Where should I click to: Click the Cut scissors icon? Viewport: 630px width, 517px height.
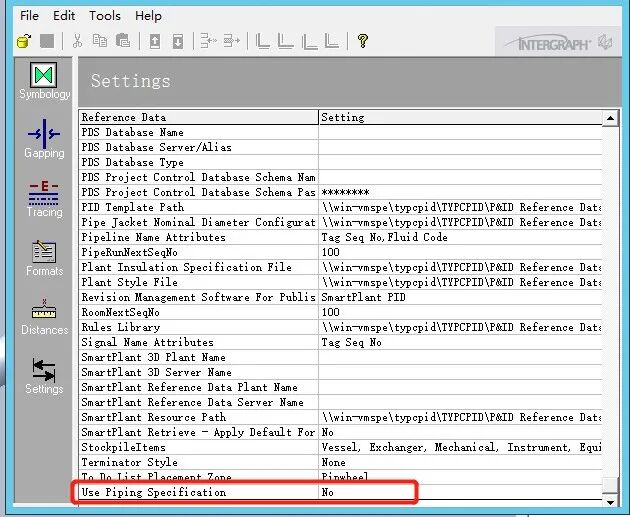click(77, 41)
